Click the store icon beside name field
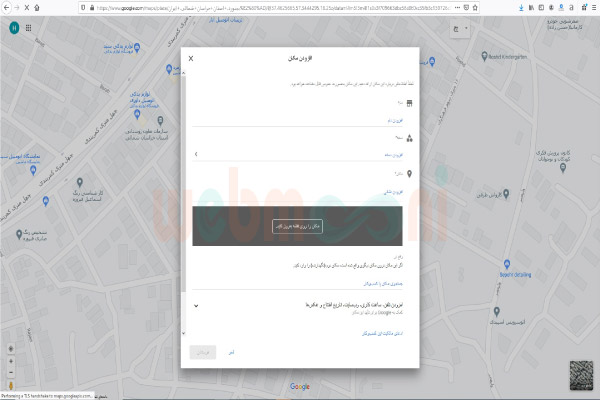This screenshot has height=400, width=600. click(x=407, y=103)
